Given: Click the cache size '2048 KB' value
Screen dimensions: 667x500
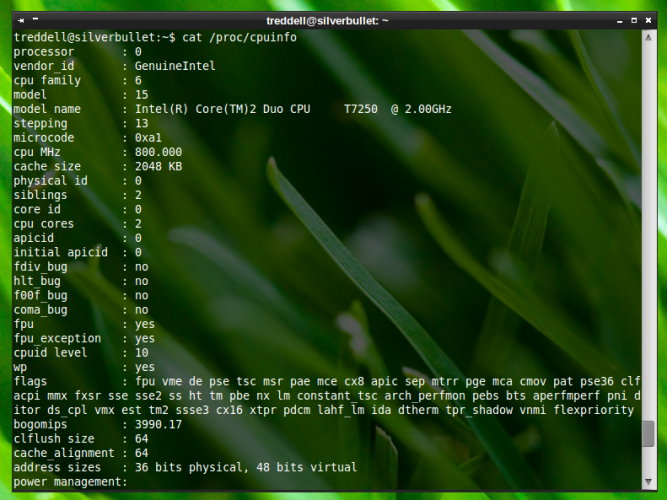Looking at the screenshot, I should tap(158, 166).
